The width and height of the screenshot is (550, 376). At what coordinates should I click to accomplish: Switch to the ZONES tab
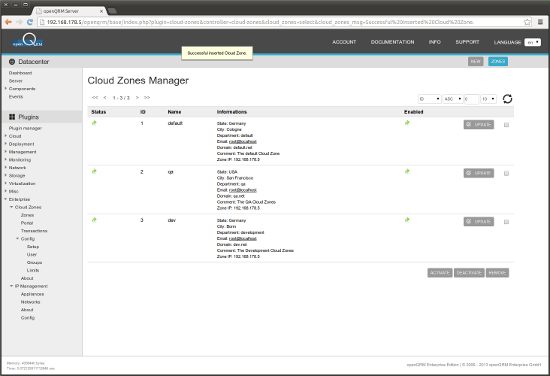pyautogui.click(x=498, y=61)
